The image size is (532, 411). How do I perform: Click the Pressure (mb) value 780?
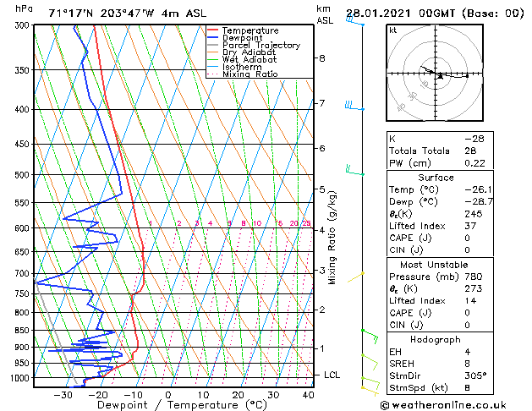[474, 277]
